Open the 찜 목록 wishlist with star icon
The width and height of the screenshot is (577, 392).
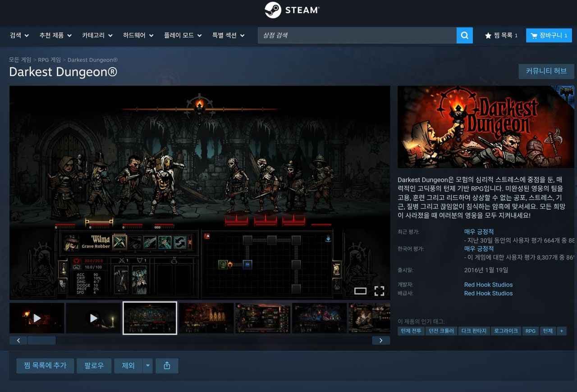[x=501, y=36]
